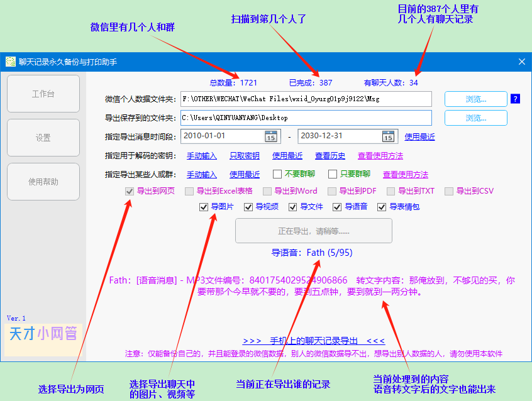Click the 使用最近 link beside date range
Screen dimensions: 532x401
tap(419, 137)
